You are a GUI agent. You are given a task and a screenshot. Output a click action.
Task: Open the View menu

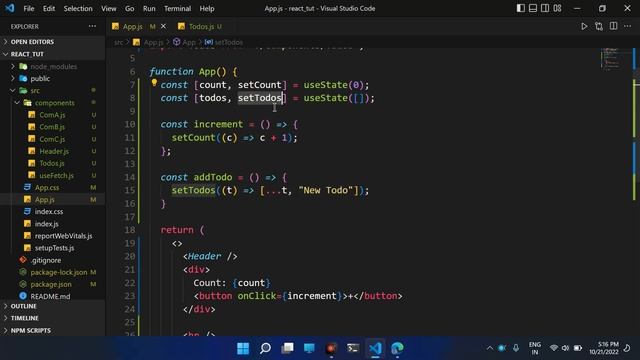tap(109, 8)
